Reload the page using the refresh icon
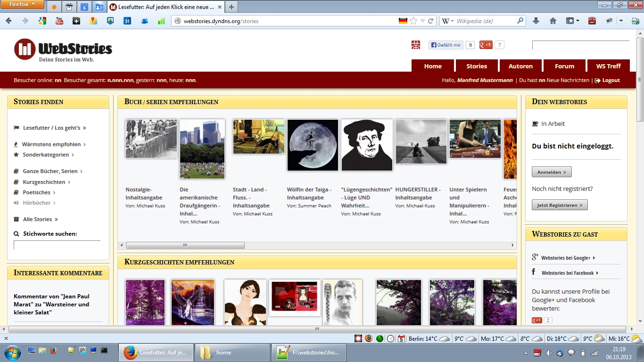Image resolution: width=644 pixels, height=362 pixels. (431, 21)
